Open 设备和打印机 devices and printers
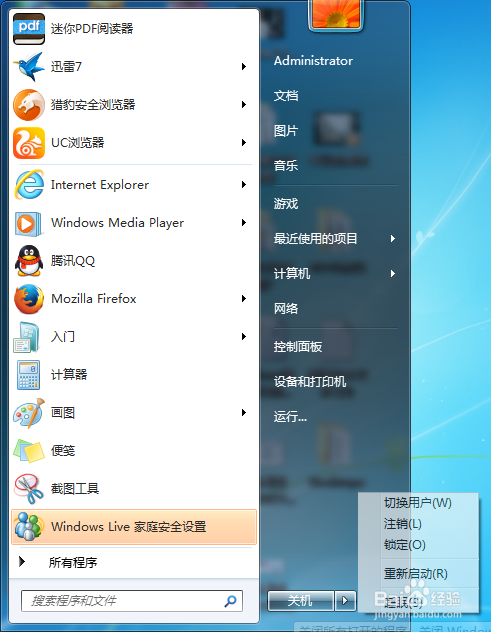The width and height of the screenshot is (491, 632). 310,382
